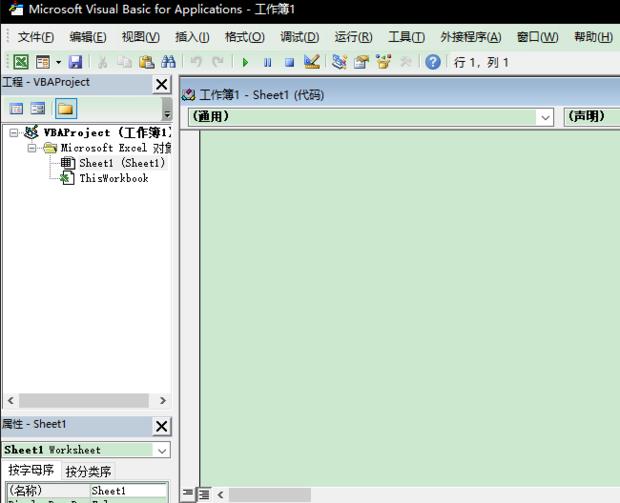The width and height of the screenshot is (620, 503).
Task: Toggle Folders view in project panel
Action: tap(65, 109)
